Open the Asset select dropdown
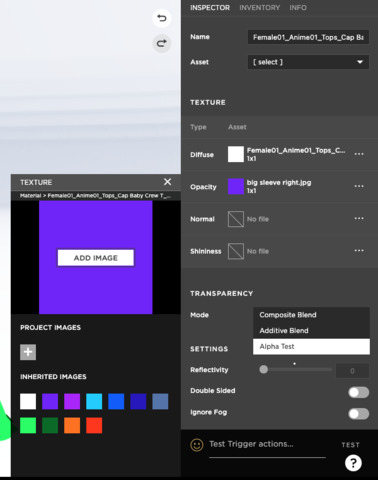The height and width of the screenshot is (480, 378). [308, 62]
